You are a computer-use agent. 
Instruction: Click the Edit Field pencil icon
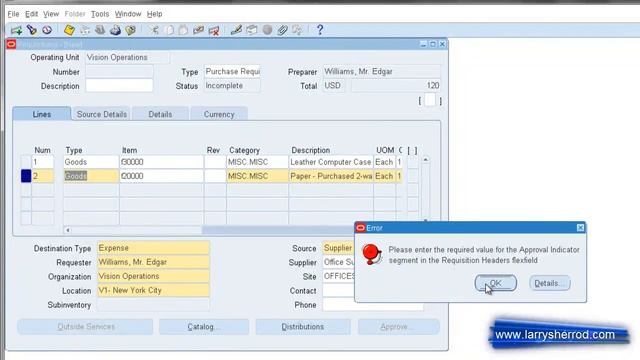click(x=236, y=30)
